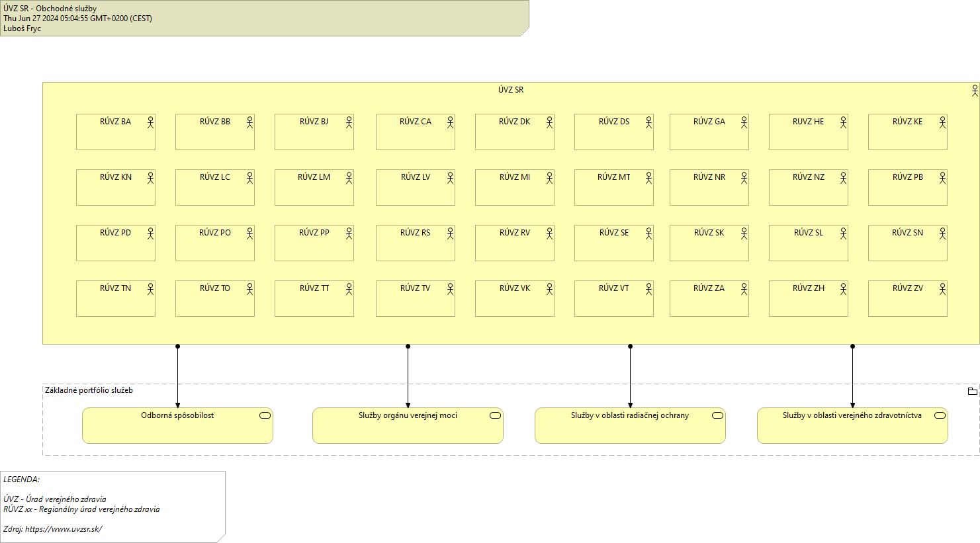Select the RÚVZ TT actor box
This screenshot has width=980, height=543.
click(x=314, y=299)
